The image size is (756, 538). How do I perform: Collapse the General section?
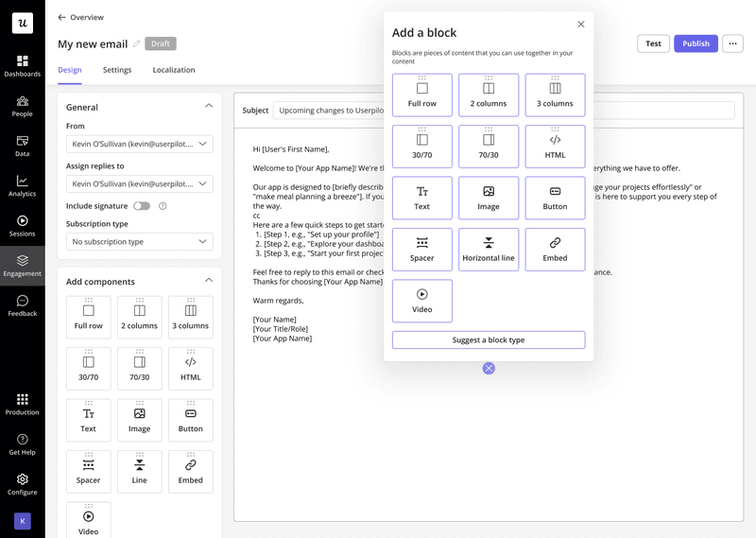pos(209,107)
